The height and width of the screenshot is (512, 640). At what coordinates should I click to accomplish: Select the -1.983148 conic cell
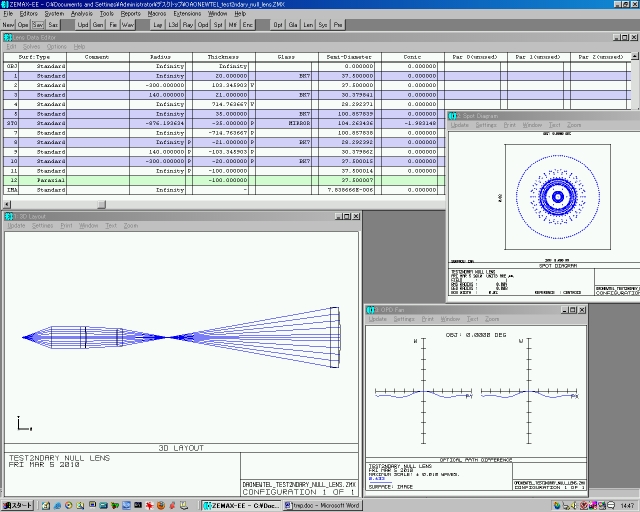click(x=409, y=123)
